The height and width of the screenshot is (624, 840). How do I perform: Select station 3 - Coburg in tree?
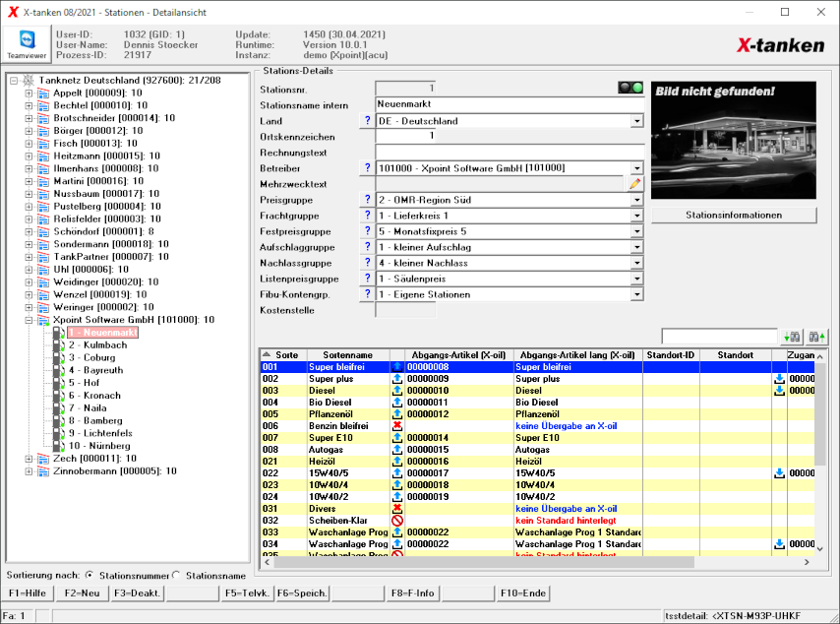point(91,357)
